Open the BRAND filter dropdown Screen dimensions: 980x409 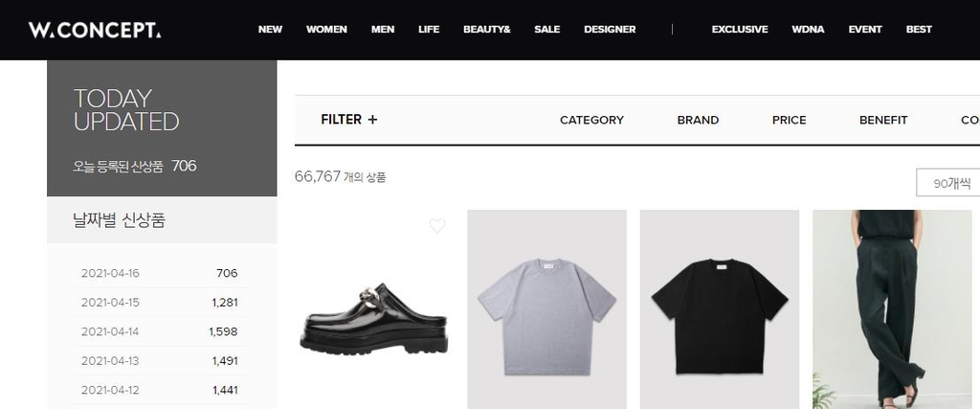[x=698, y=120]
